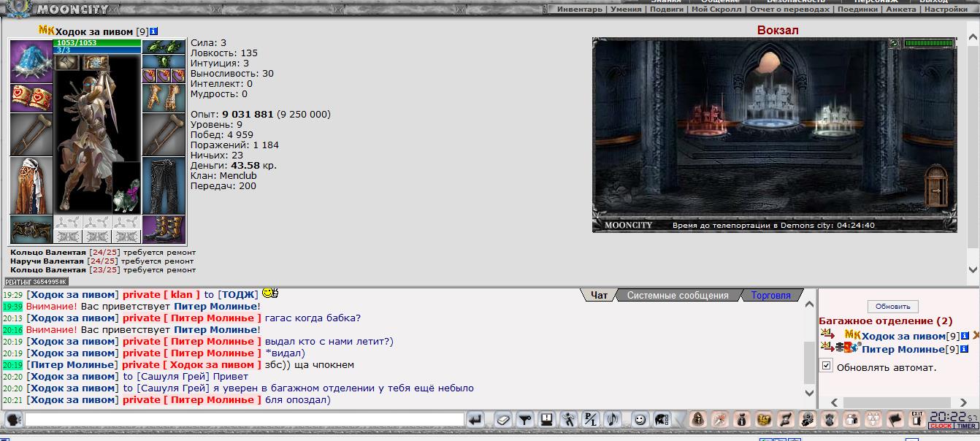Click the green 1053/1053 health bar
Viewport: 980px width, 441px height.
[x=97, y=43]
